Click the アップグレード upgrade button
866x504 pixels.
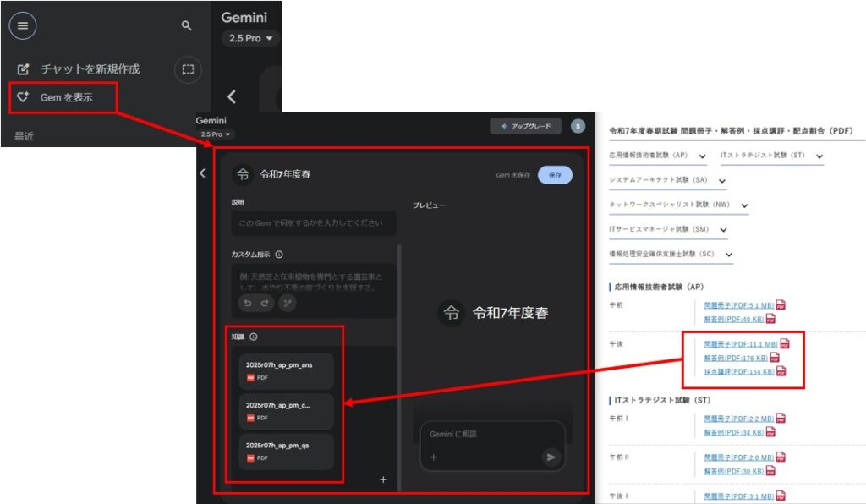point(525,126)
